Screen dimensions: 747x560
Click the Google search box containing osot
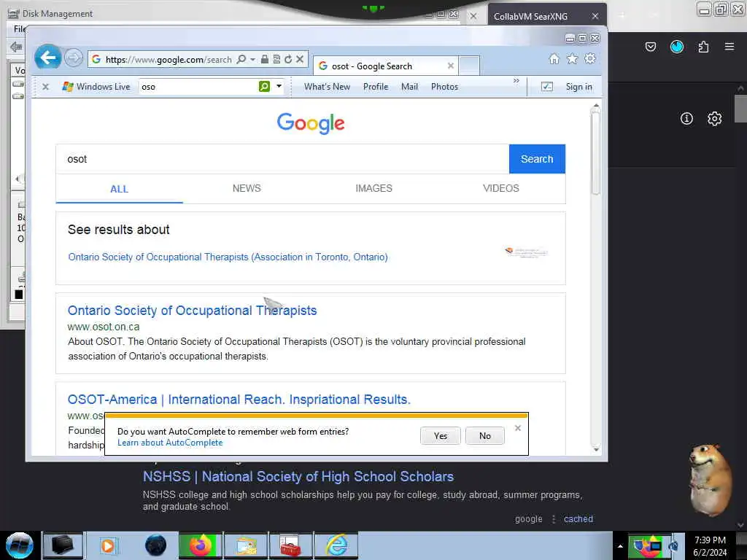(282, 159)
